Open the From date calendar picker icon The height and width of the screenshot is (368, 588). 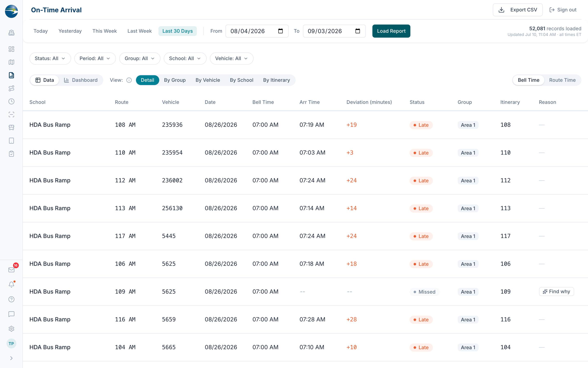coord(280,31)
